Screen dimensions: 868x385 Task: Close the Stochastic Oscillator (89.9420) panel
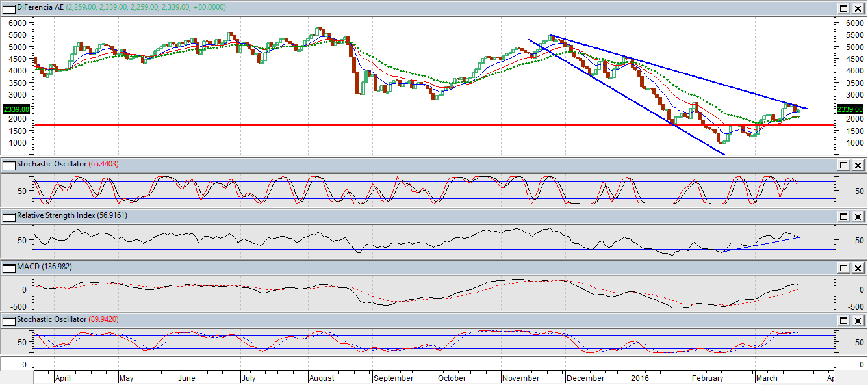(x=858, y=321)
